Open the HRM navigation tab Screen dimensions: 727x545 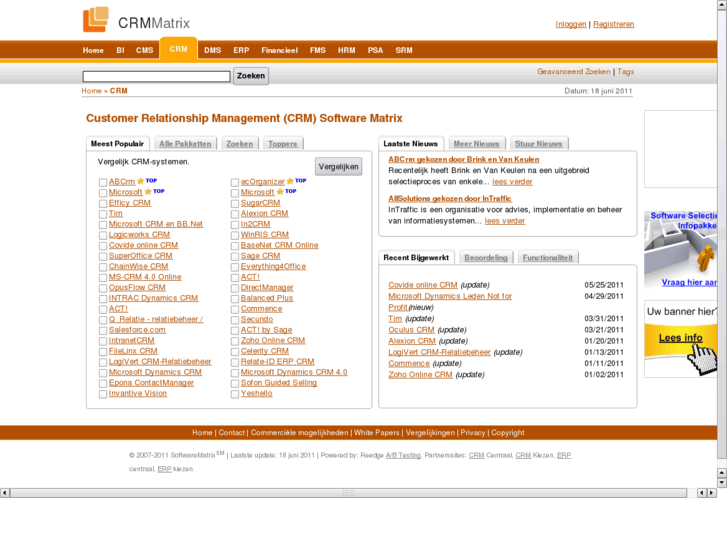tap(346, 50)
